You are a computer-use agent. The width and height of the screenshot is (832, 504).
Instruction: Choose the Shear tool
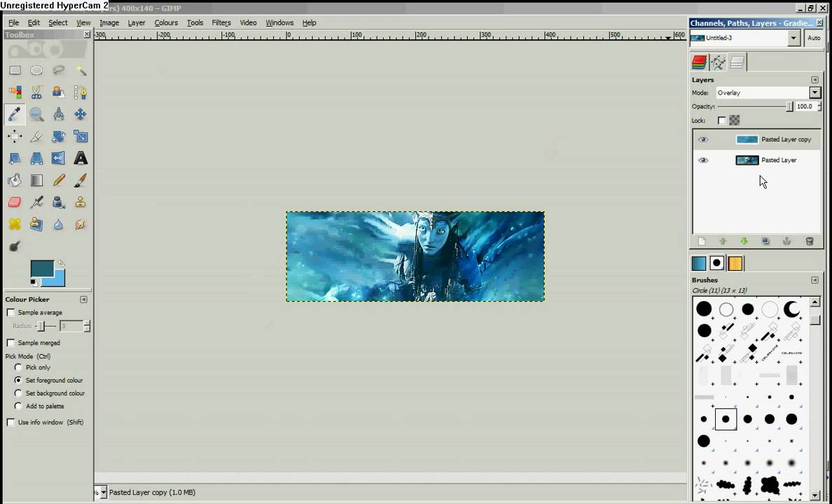15,158
